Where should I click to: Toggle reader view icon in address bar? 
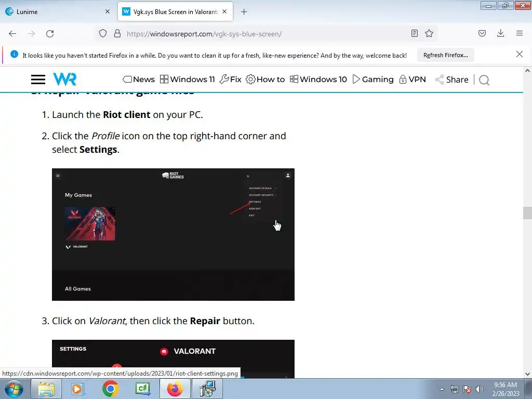(414, 33)
